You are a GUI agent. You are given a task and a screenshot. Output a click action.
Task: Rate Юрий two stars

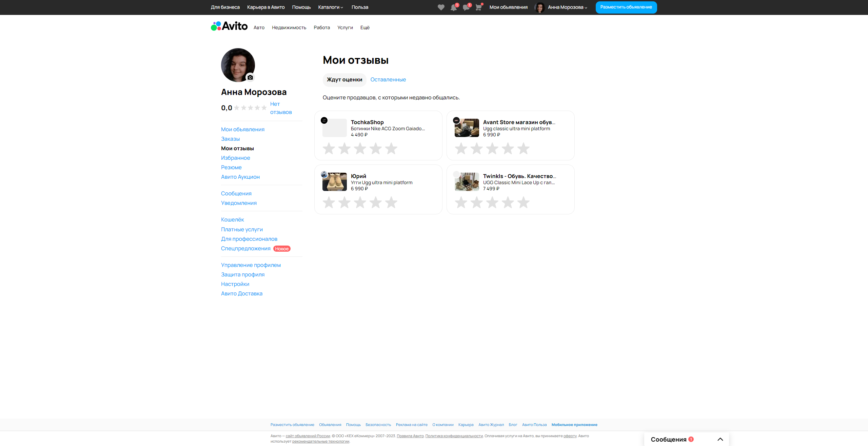344,202
